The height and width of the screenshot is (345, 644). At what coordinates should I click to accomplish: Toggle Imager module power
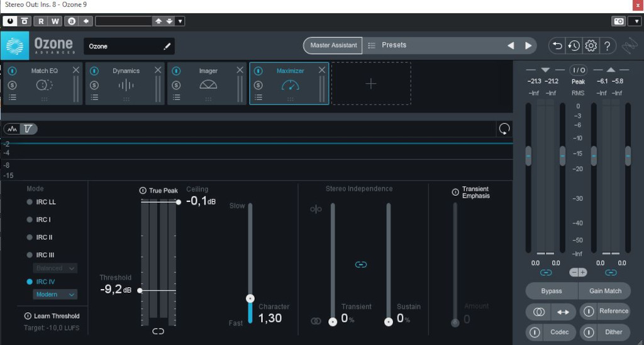click(x=176, y=71)
